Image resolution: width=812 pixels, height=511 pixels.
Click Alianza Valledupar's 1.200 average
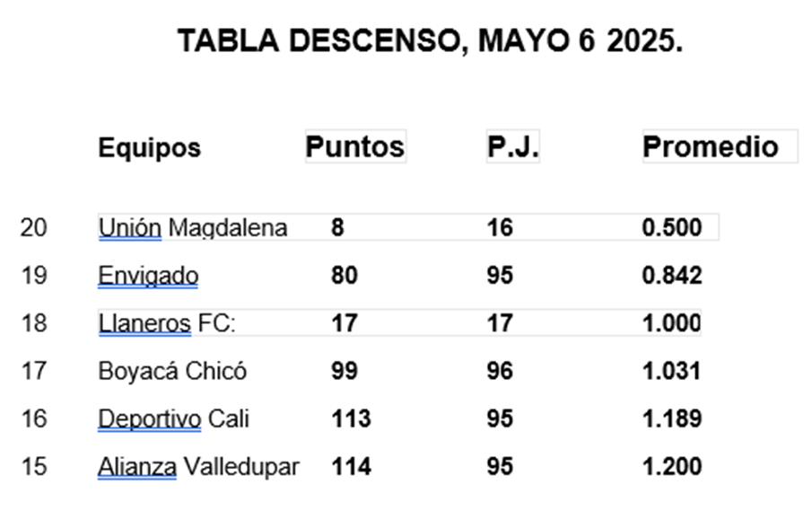click(x=672, y=466)
